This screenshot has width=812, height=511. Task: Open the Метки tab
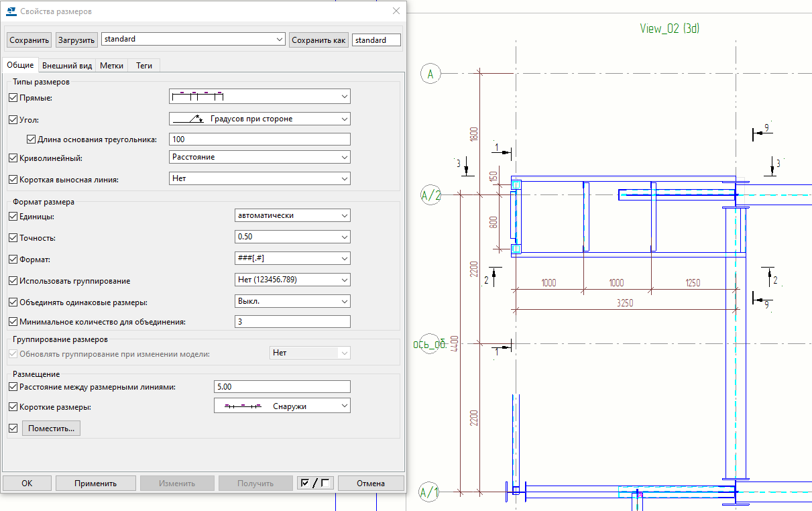pos(112,66)
